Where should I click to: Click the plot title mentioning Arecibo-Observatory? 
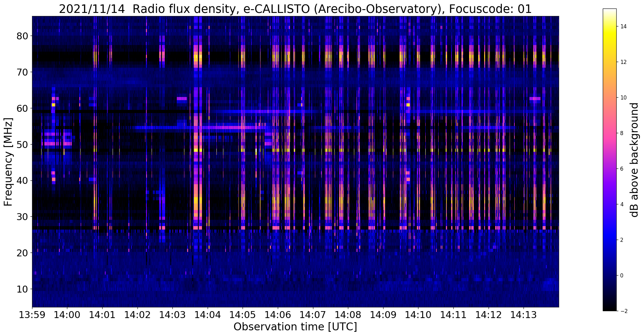[x=295, y=9]
